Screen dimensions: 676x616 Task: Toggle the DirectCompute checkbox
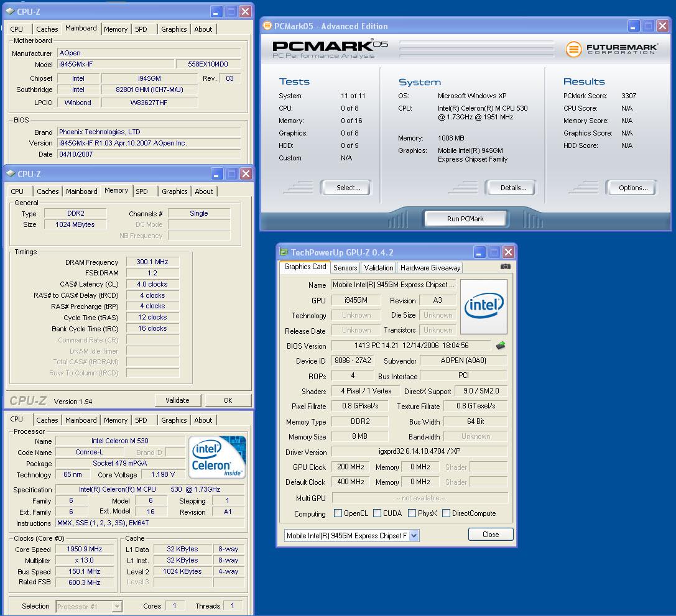[447, 513]
